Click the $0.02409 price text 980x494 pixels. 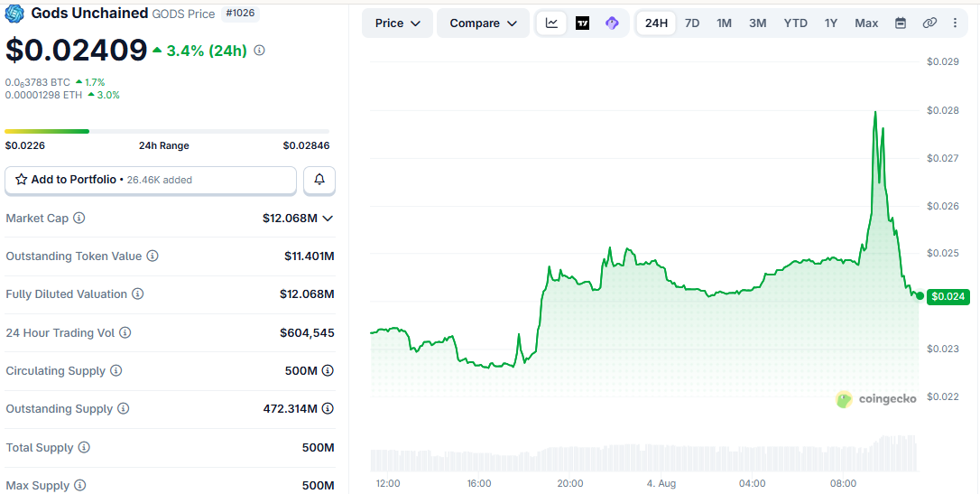pyautogui.click(x=76, y=51)
